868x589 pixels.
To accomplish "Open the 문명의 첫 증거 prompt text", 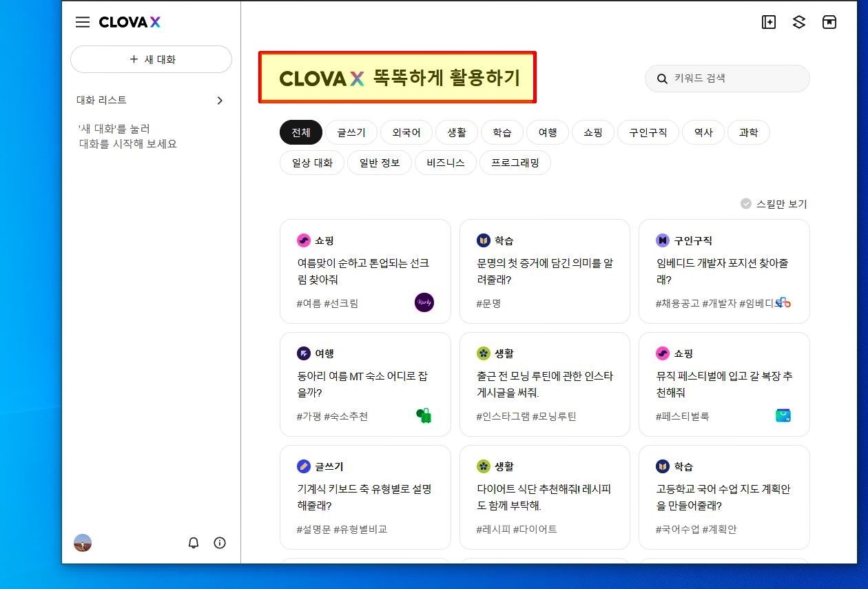I will pyautogui.click(x=544, y=271).
